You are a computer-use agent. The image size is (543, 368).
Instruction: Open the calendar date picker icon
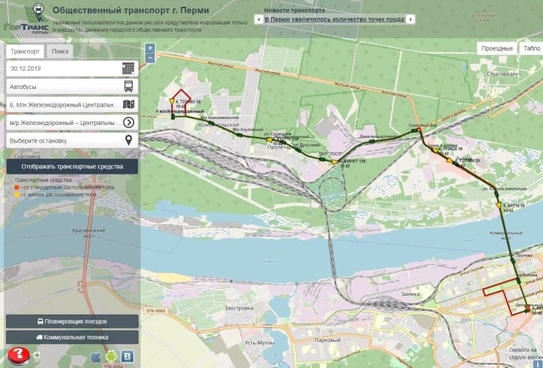coord(128,68)
